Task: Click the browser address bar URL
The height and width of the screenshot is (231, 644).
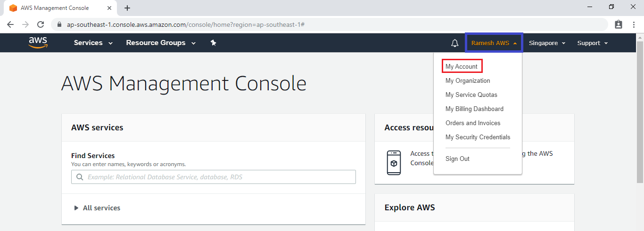Action: tap(185, 24)
